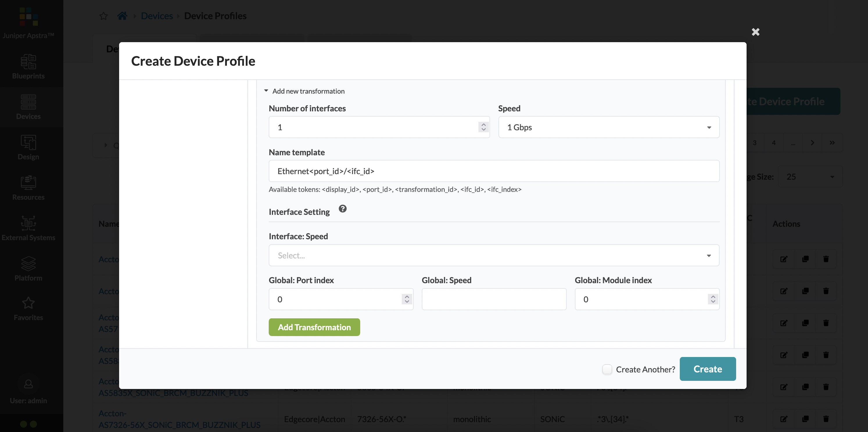Open External Systems in the sidebar

[x=28, y=229]
